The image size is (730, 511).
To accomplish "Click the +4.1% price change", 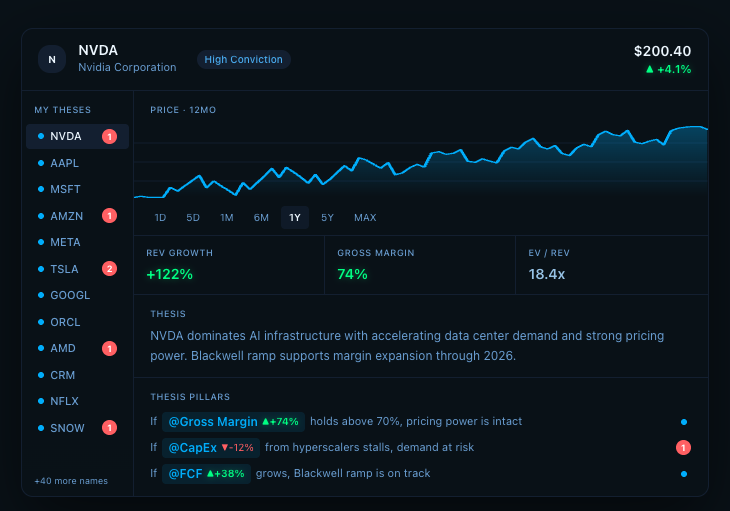I will click(x=669, y=69).
